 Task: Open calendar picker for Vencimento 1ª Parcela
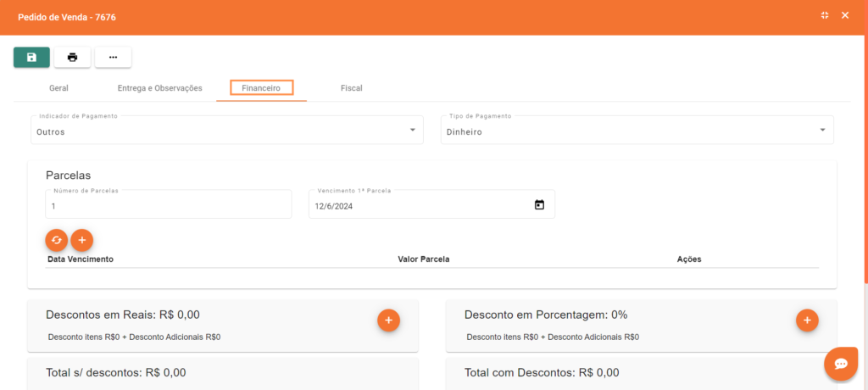pos(539,205)
